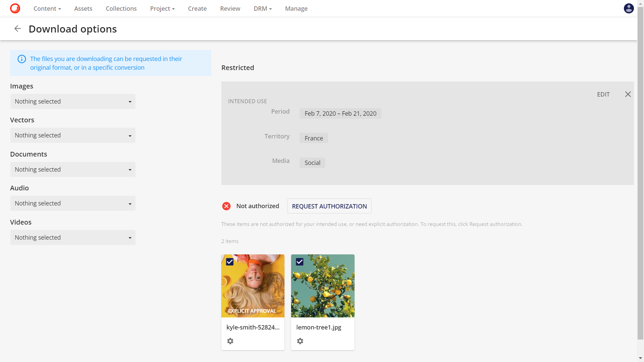Image resolution: width=644 pixels, height=362 pixels.
Task: Open the Videos conversion dropdown
Action: pyautogui.click(x=72, y=237)
